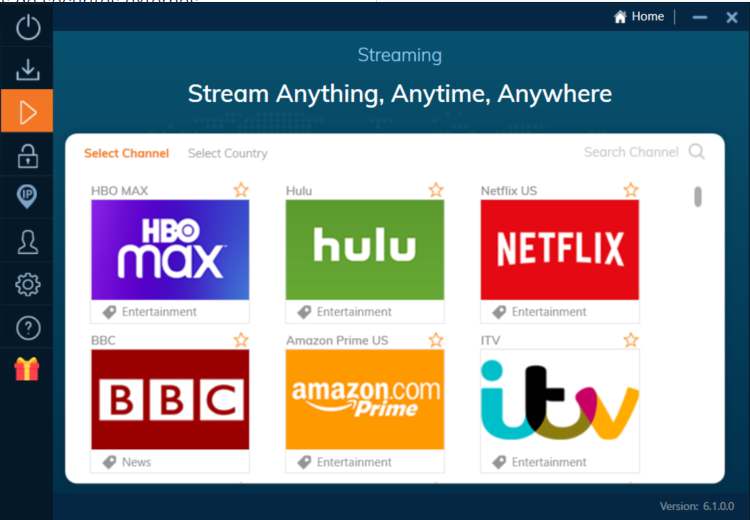750x520 pixels.
Task: Open the dedicated IP pin icon
Action: tap(27, 197)
